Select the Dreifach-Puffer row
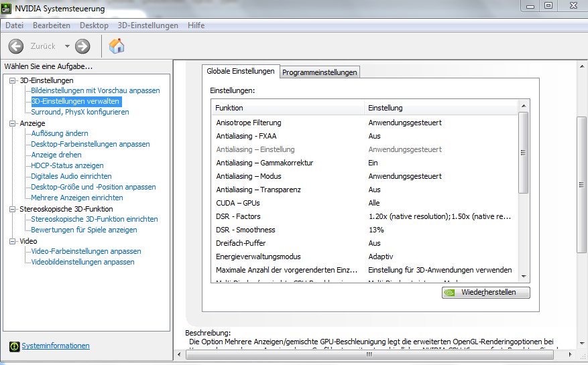 click(x=364, y=243)
